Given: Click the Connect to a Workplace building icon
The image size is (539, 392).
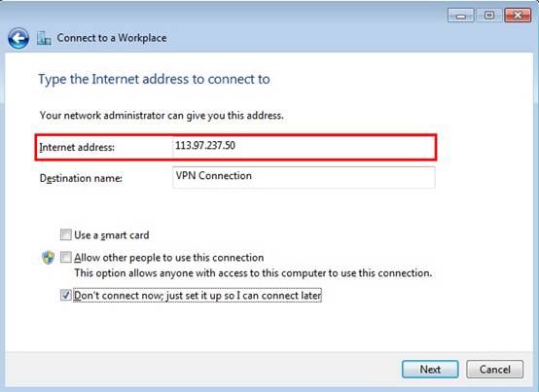Looking at the screenshot, I should click(44, 38).
